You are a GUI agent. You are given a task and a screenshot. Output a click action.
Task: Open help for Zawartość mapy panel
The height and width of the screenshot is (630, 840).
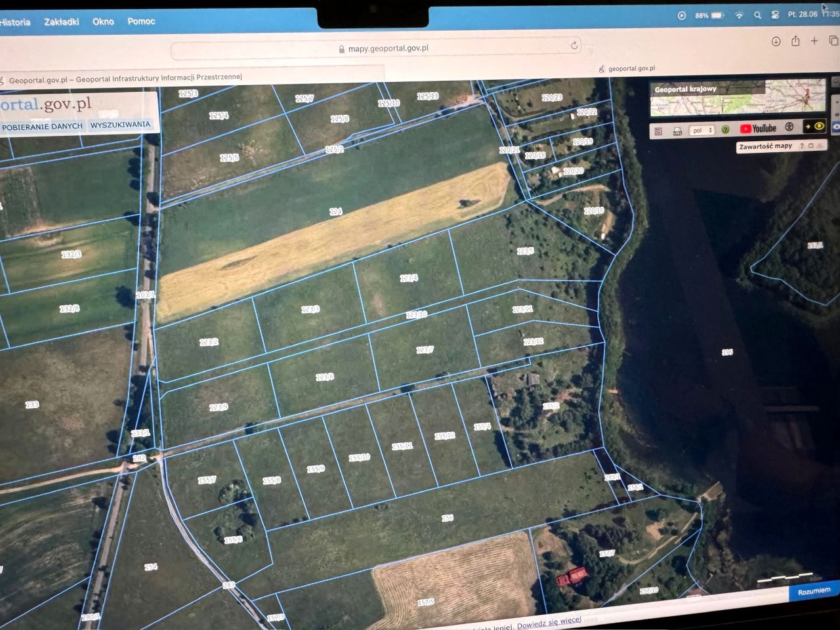[x=802, y=146]
